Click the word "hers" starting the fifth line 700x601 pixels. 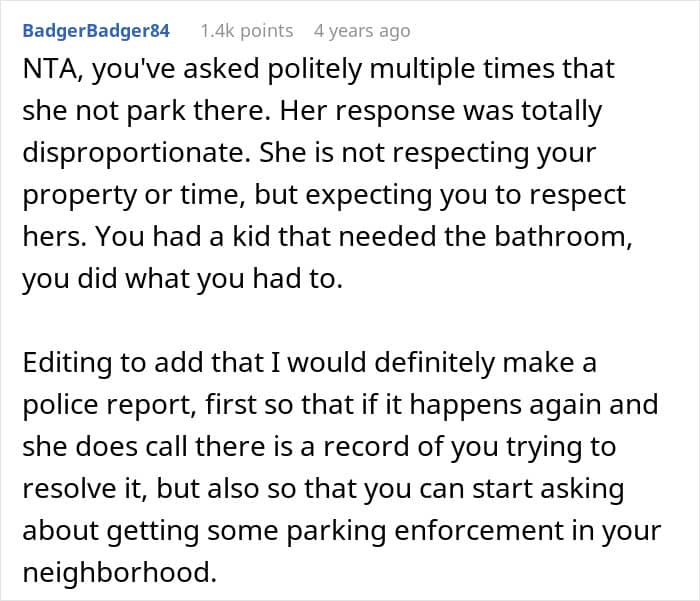[x=50, y=237]
